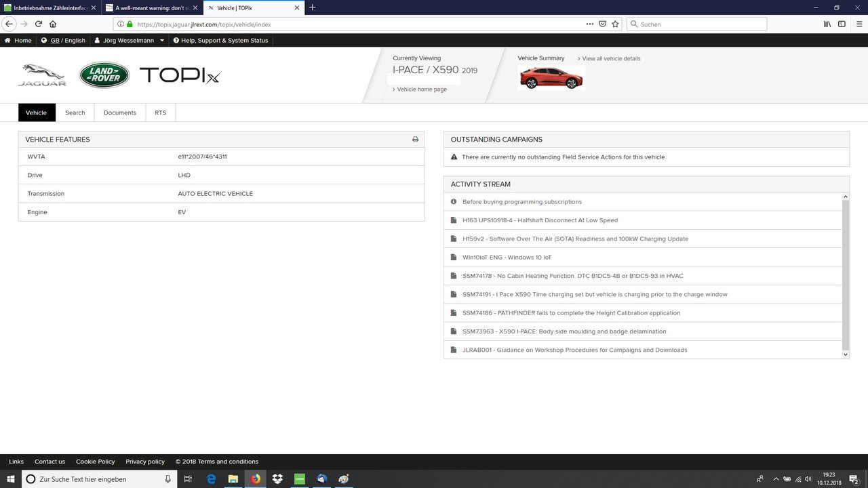Switch to the Search tab
Image resolution: width=868 pixels, height=488 pixels.
click(x=75, y=113)
